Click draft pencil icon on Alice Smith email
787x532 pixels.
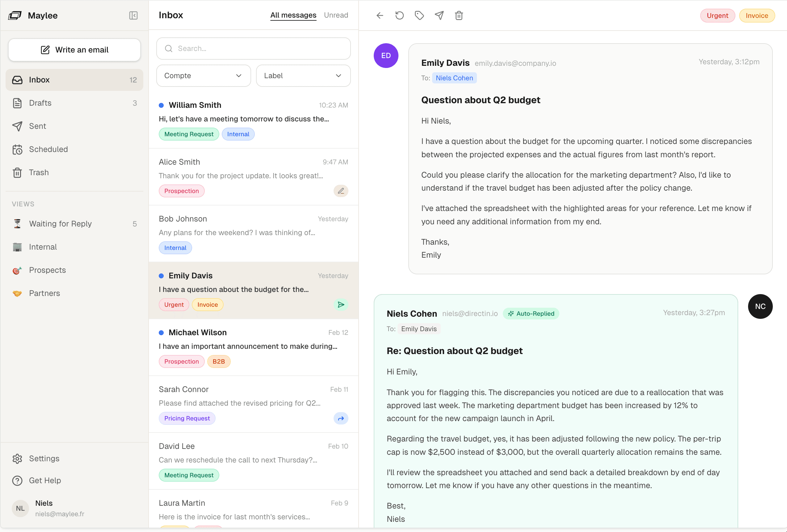pos(341,191)
